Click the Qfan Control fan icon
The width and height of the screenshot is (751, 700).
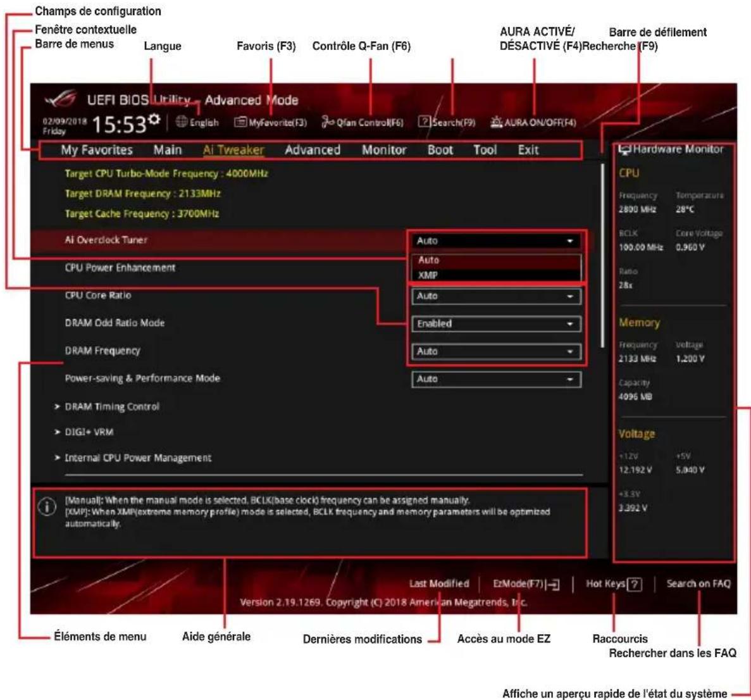[x=328, y=122]
